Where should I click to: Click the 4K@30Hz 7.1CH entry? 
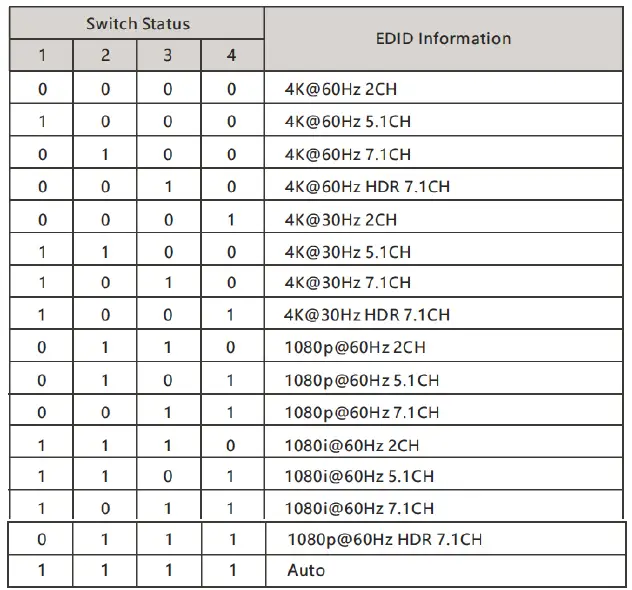[347, 283]
